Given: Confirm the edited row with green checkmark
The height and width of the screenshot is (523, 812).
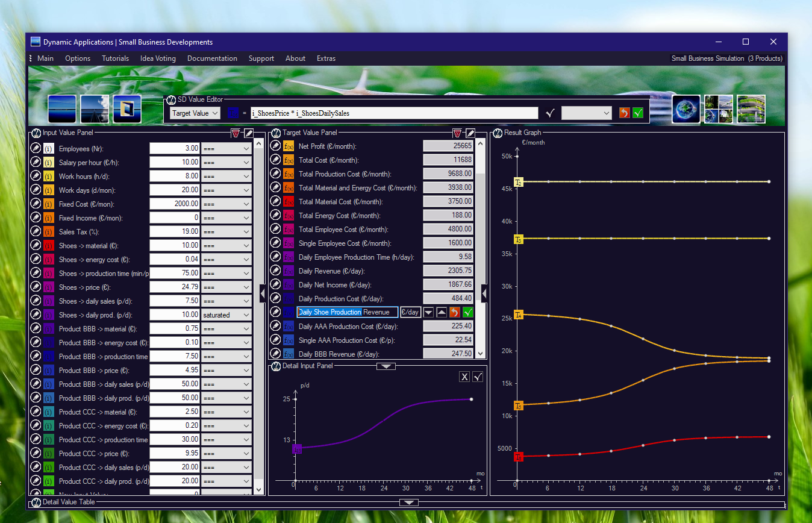Looking at the screenshot, I should click(468, 312).
